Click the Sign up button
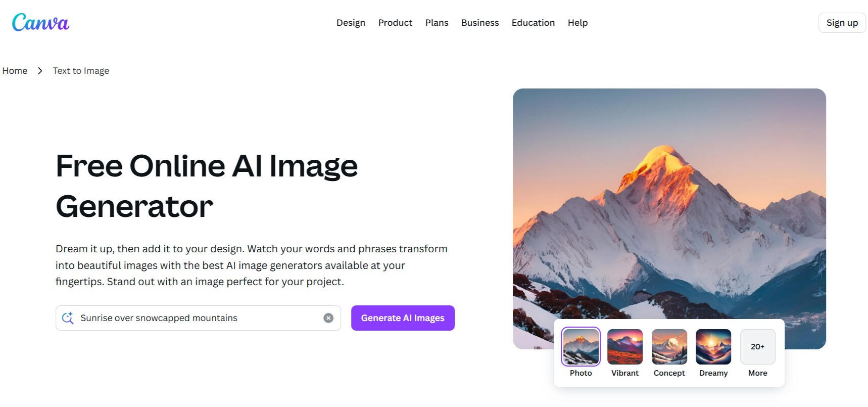Image resolution: width=868 pixels, height=407 pixels. pyautogui.click(x=842, y=23)
